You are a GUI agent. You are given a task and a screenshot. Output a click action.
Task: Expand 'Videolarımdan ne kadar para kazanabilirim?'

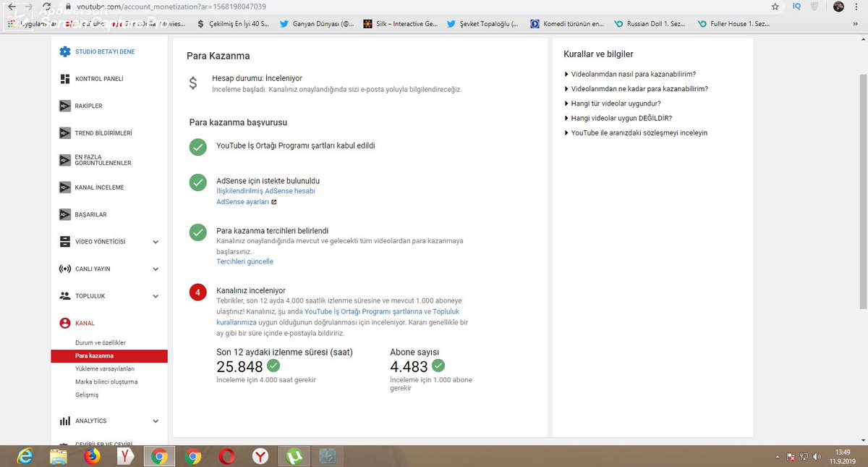[636, 88]
